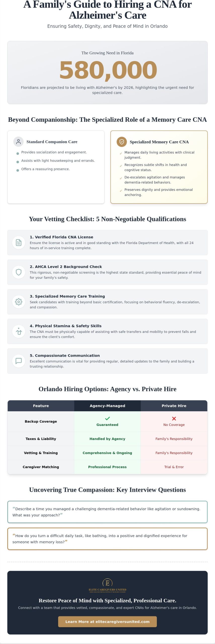
Task: Click Learn More at elitecaregiversunited.com button
Action: coord(107,622)
